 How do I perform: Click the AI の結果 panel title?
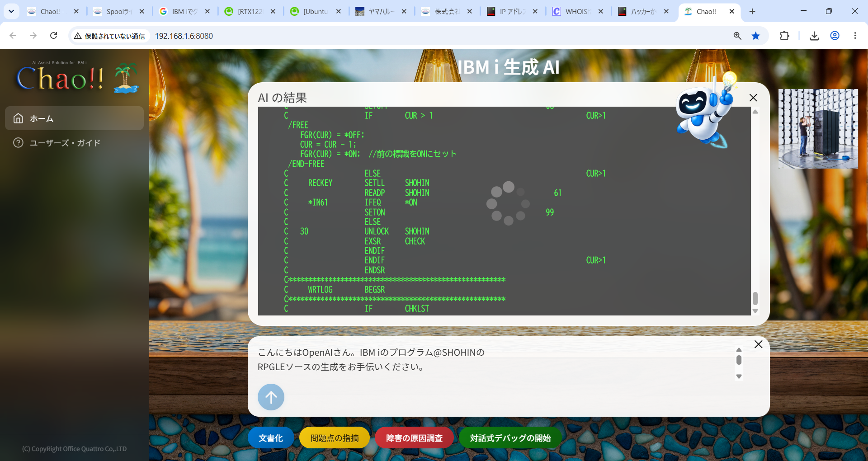tap(283, 98)
